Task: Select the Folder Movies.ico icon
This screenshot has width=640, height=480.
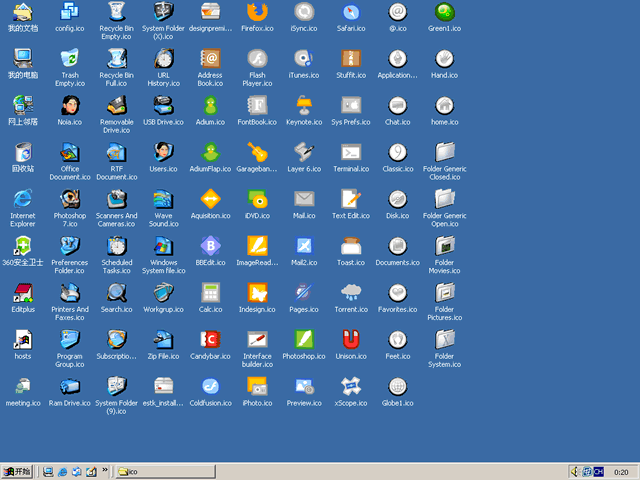Action: [x=444, y=246]
